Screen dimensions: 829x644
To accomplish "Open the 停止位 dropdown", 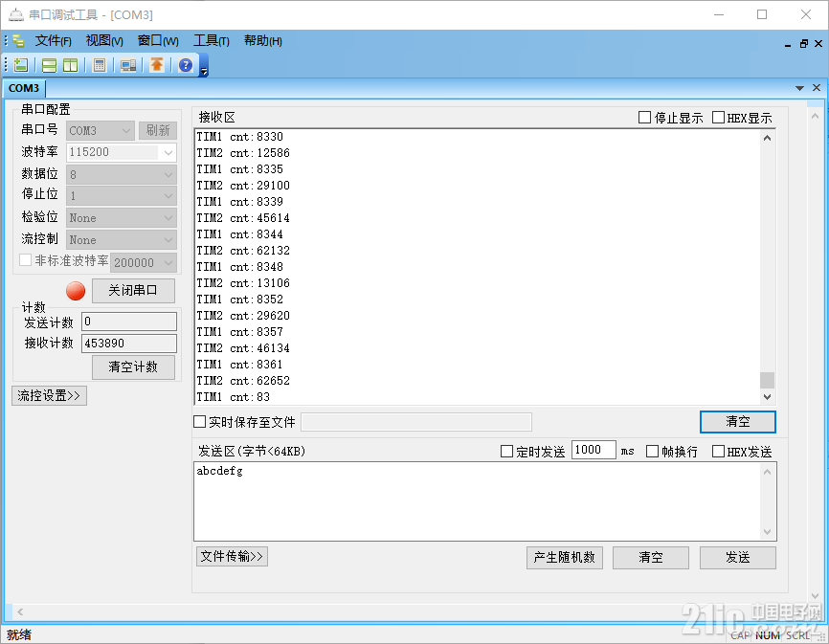I will pos(121,196).
